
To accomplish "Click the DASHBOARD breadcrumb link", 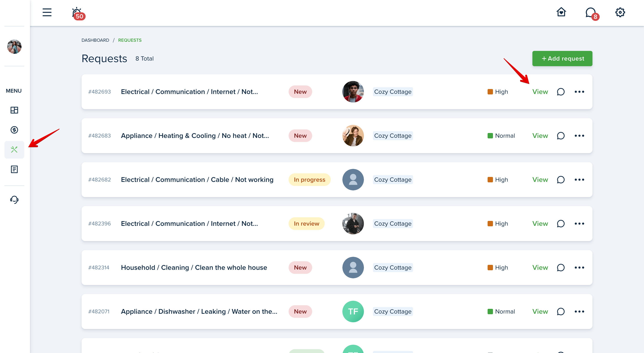I will pyautogui.click(x=95, y=40).
